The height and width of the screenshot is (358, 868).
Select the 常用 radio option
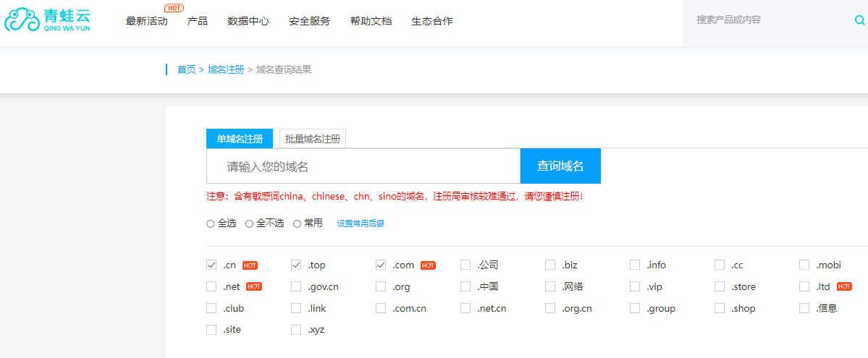point(297,224)
